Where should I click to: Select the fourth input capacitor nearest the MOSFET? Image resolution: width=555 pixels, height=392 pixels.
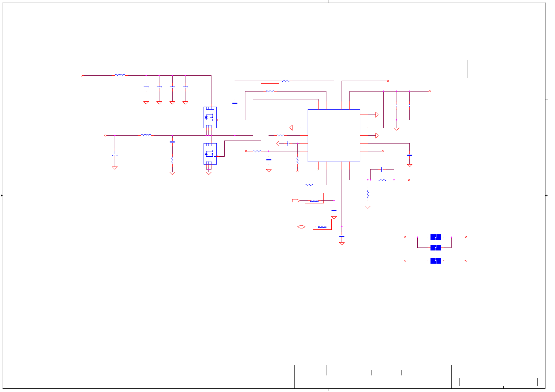pyautogui.click(x=185, y=87)
